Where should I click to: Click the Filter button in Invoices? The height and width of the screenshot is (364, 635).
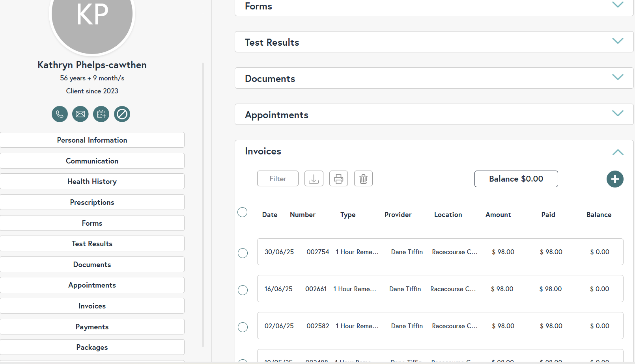click(x=278, y=179)
